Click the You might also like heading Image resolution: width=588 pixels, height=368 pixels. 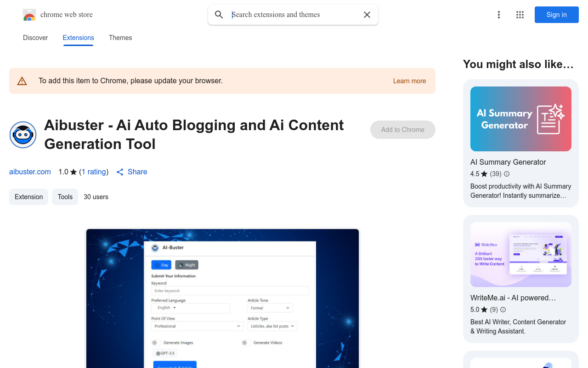[518, 64]
